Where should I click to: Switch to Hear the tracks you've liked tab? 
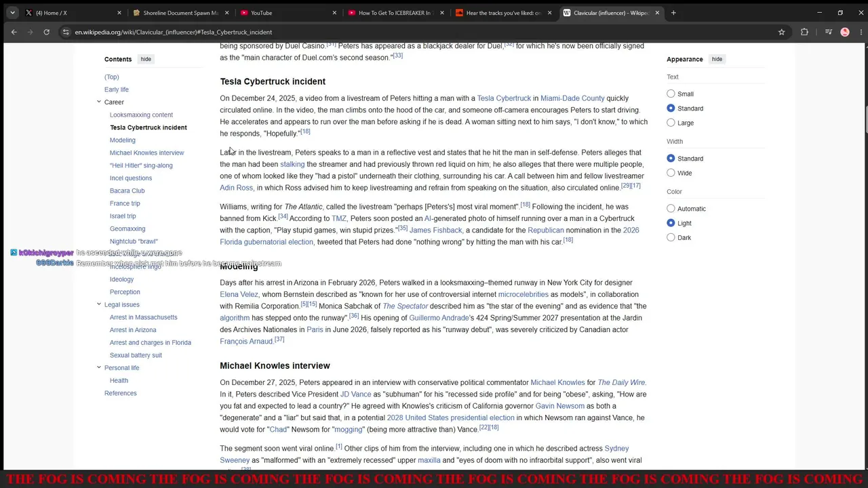coord(502,13)
